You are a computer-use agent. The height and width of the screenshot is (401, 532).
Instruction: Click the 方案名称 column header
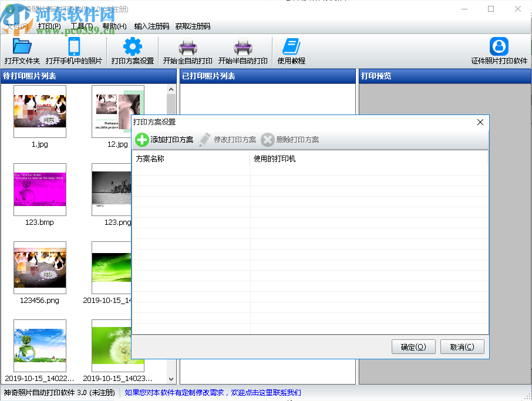pos(191,159)
